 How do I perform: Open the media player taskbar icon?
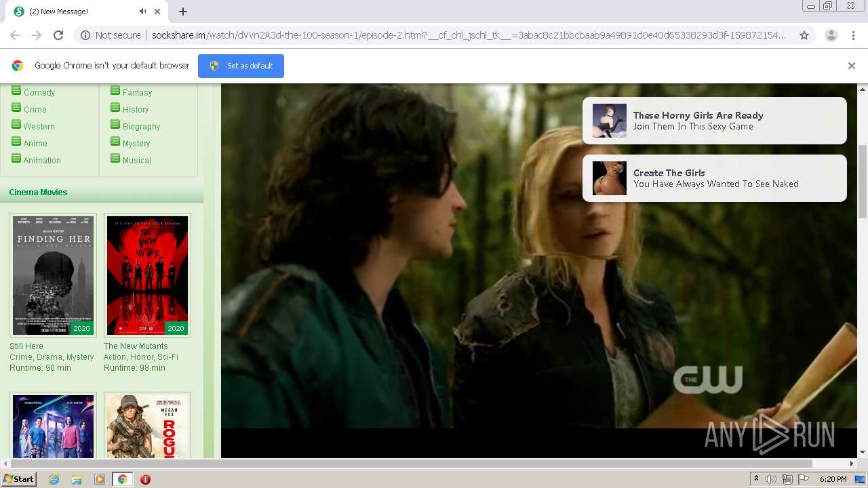[100, 479]
